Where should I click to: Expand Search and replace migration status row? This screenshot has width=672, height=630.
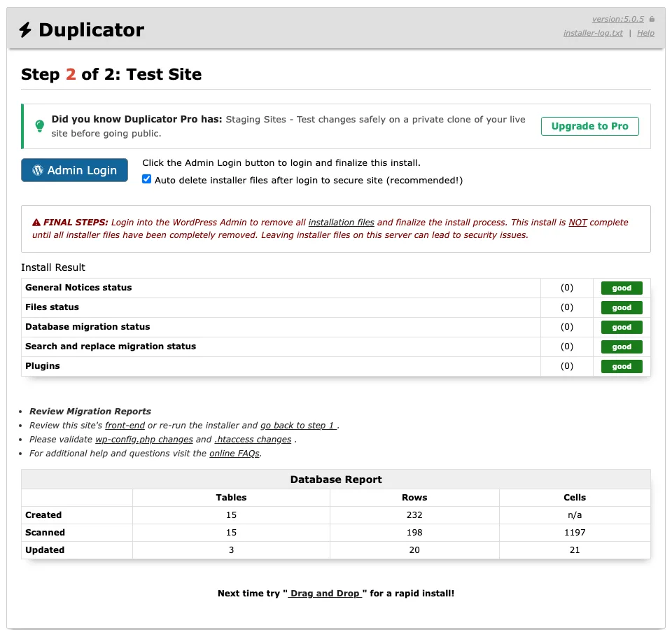[x=335, y=346]
